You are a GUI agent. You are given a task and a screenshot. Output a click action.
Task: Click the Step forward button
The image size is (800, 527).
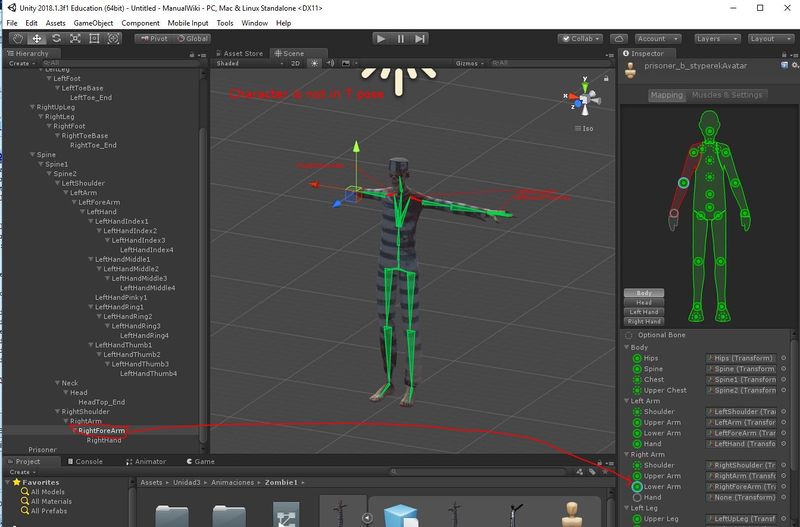coord(419,38)
